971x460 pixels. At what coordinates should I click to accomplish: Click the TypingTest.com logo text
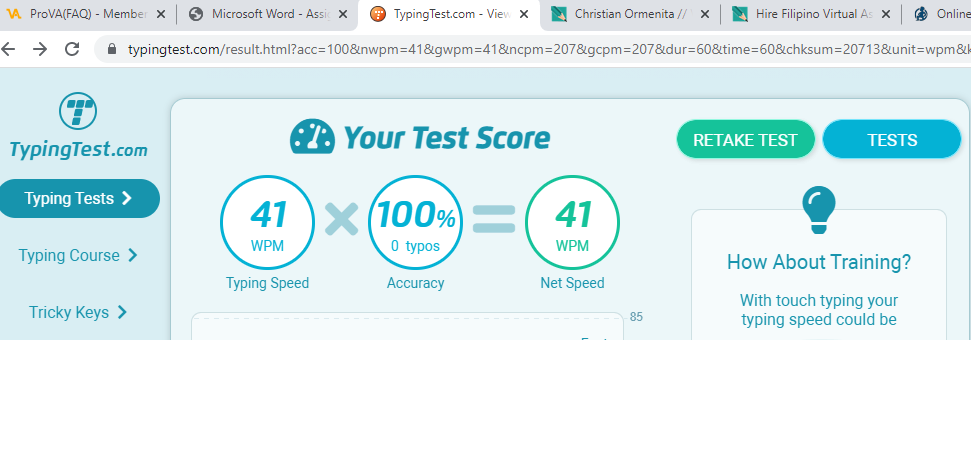(x=79, y=149)
